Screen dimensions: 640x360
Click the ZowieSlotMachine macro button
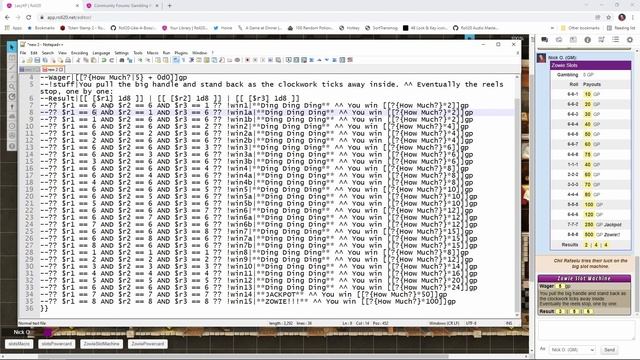101,344
